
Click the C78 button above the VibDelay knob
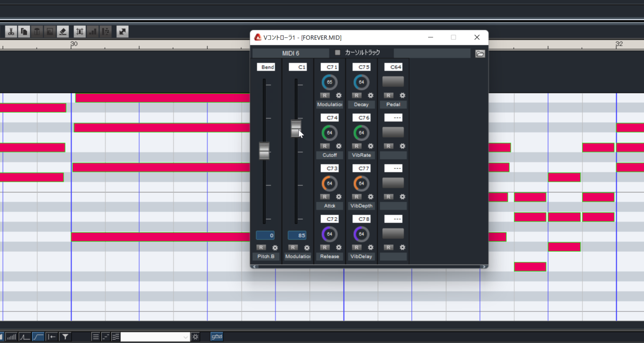tap(361, 219)
